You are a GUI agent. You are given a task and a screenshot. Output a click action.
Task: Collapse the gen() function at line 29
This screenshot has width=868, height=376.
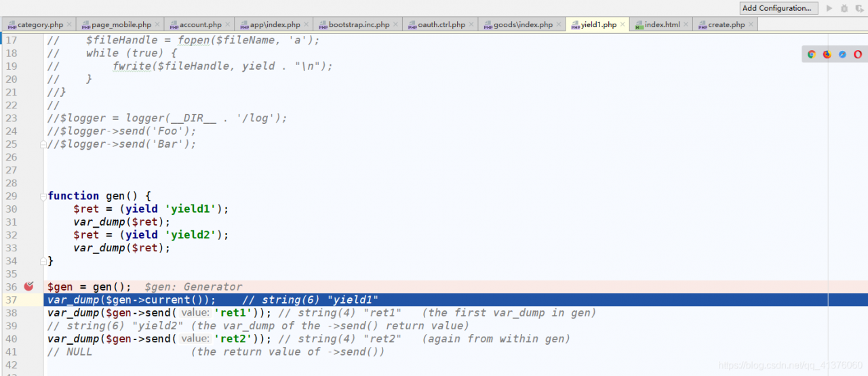[x=43, y=196]
